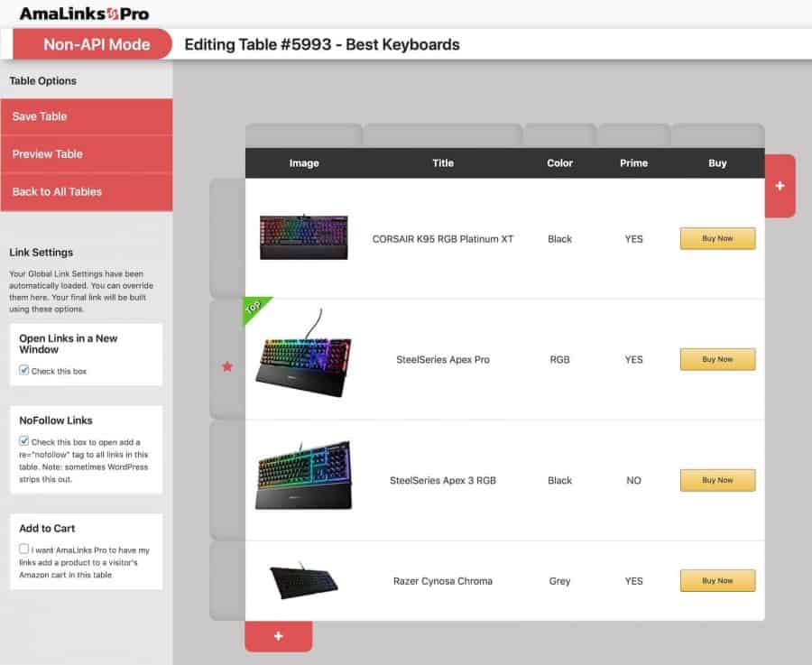Screen dimensions: 812x665
Task: Click the column handle tab above Buy
Action: (718, 135)
